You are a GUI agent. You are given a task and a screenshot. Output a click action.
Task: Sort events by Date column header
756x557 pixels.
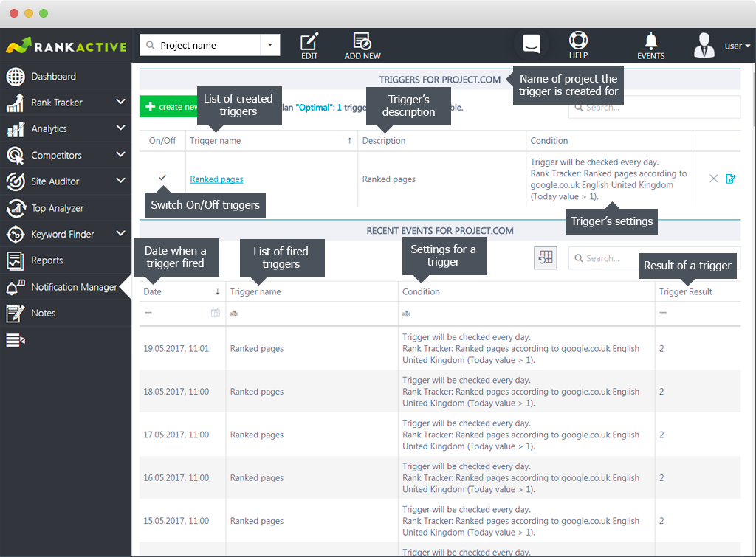point(152,291)
